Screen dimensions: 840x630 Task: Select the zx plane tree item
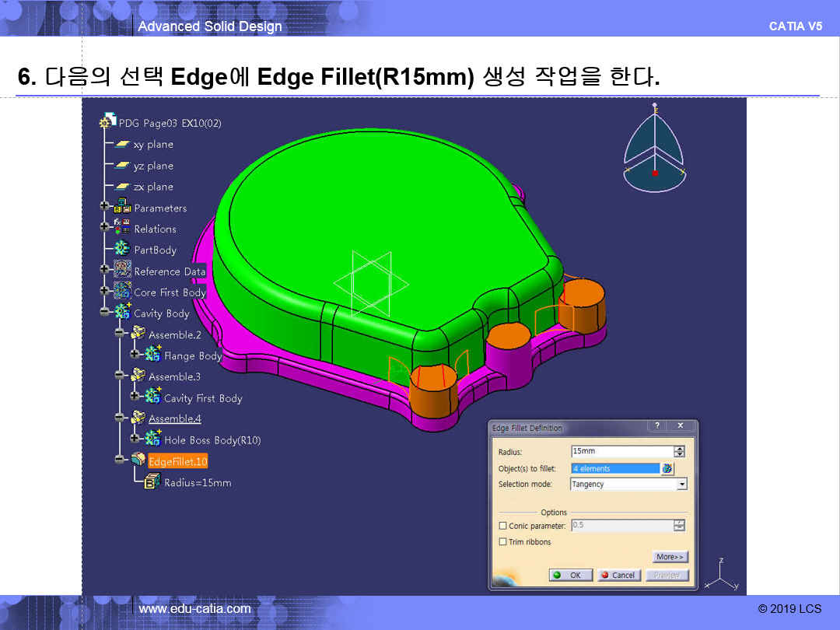tap(153, 187)
